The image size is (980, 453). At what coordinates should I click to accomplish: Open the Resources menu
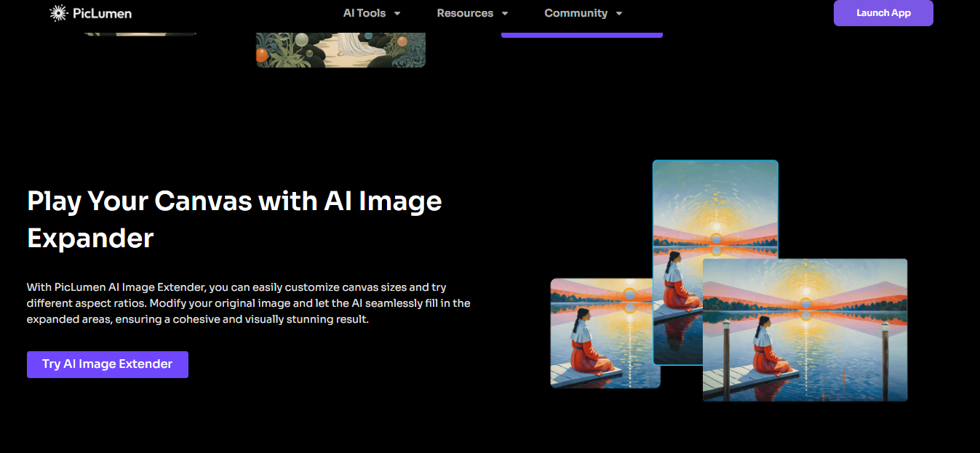coord(465,13)
